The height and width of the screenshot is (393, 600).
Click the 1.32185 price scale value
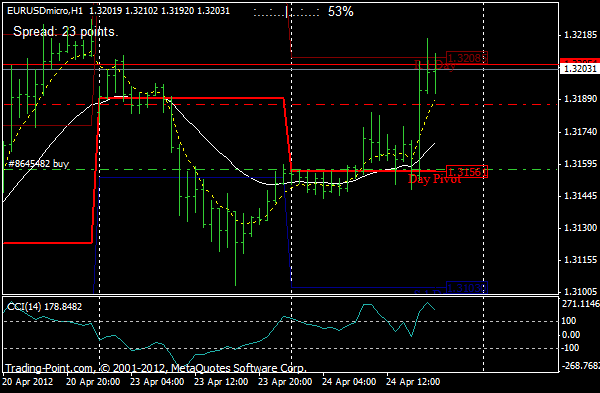coord(580,35)
